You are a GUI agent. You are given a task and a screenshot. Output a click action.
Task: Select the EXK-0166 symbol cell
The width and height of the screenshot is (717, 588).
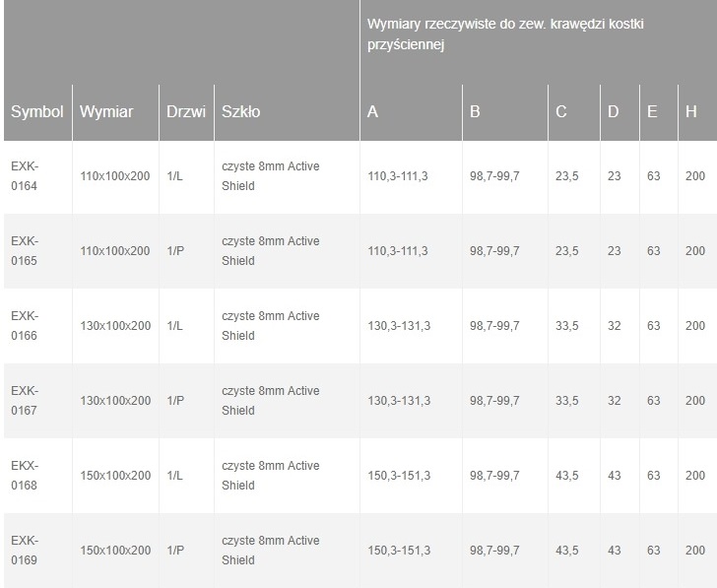click(x=25, y=326)
